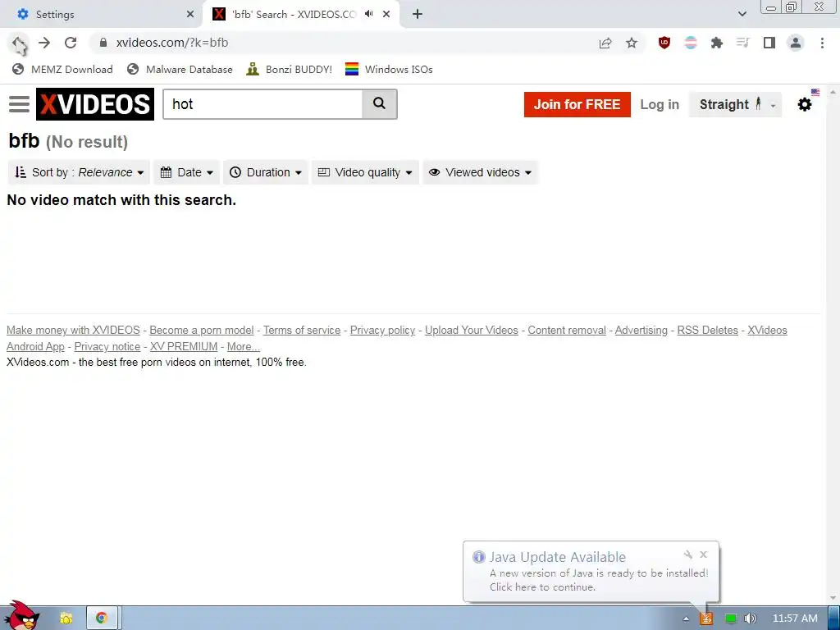The width and height of the screenshot is (840, 630).
Task: Open the Privacy notice link
Action: tap(107, 347)
